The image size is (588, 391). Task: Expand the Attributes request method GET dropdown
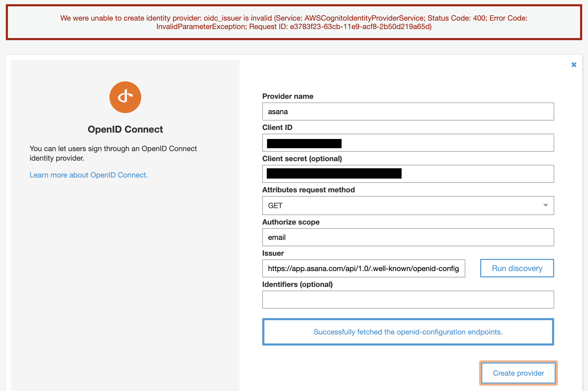tap(408, 206)
